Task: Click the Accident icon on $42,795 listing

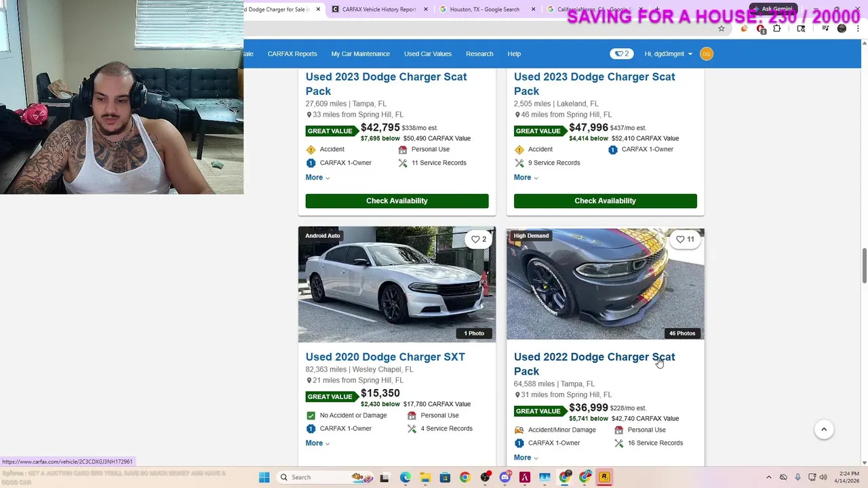Action: [311, 149]
